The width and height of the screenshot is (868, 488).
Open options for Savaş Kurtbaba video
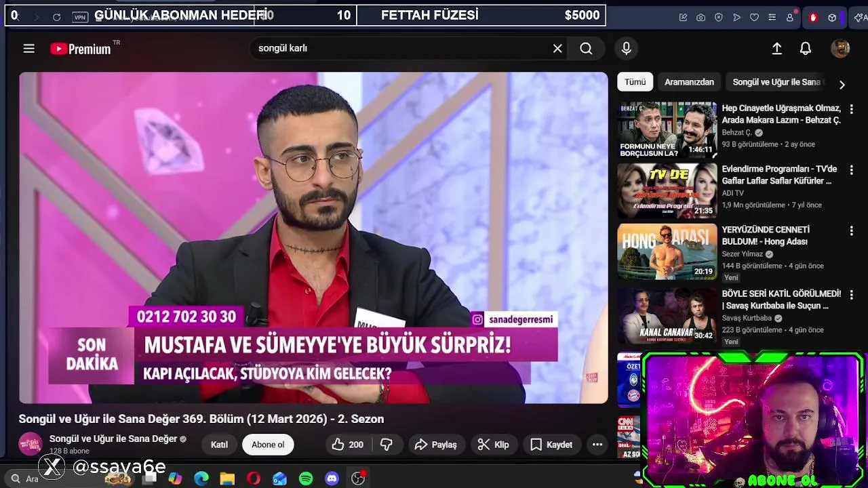tap(851, 295)
